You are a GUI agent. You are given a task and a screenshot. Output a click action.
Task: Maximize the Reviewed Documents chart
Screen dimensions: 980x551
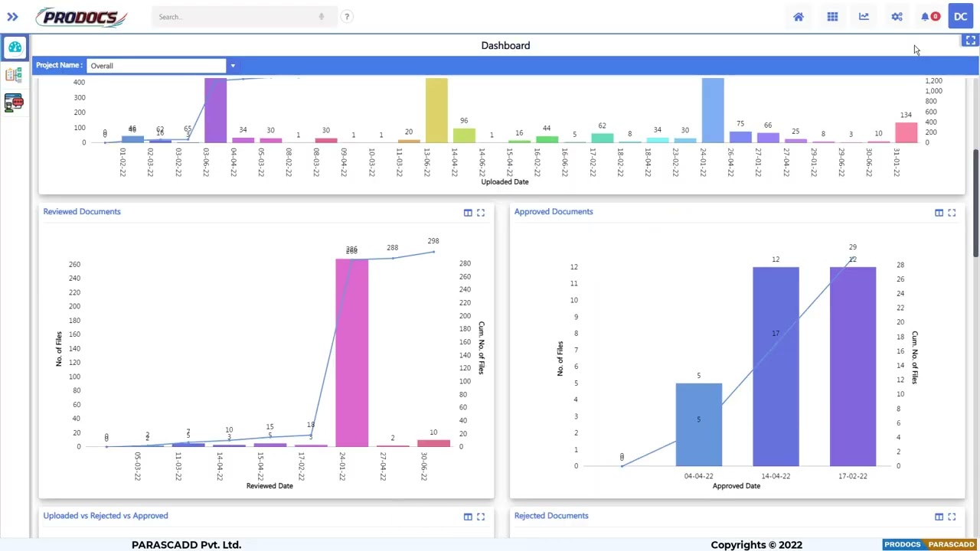(x=481, y=213)
